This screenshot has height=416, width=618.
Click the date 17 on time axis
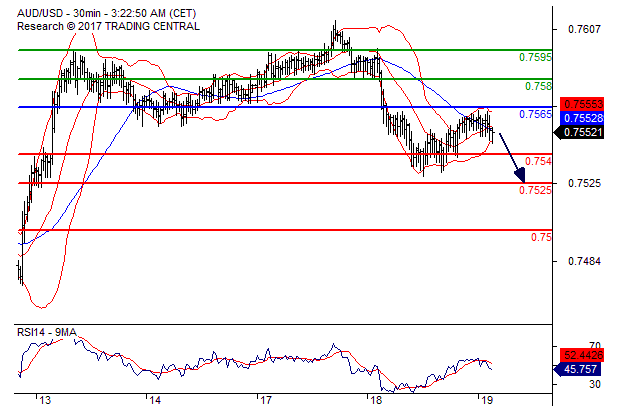coord(266,401)
